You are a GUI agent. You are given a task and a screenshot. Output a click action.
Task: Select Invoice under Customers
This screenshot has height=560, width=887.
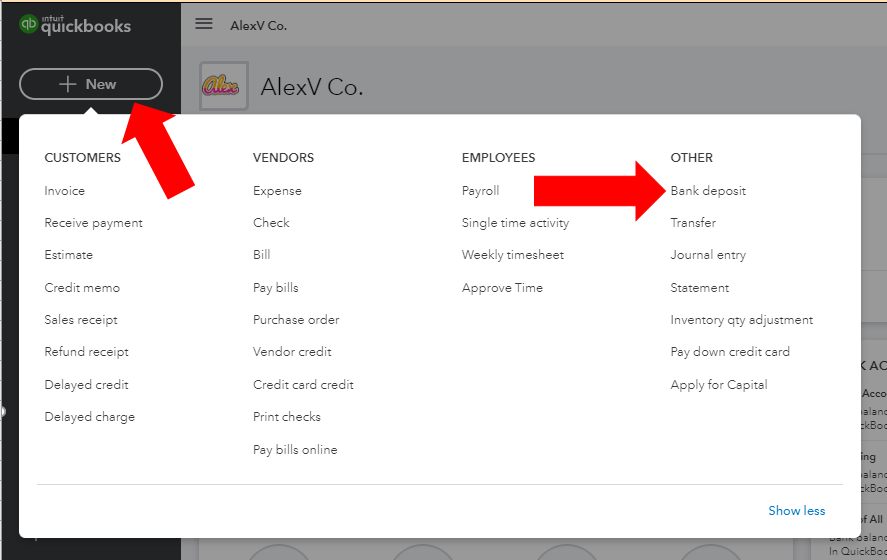coord(64,191)
